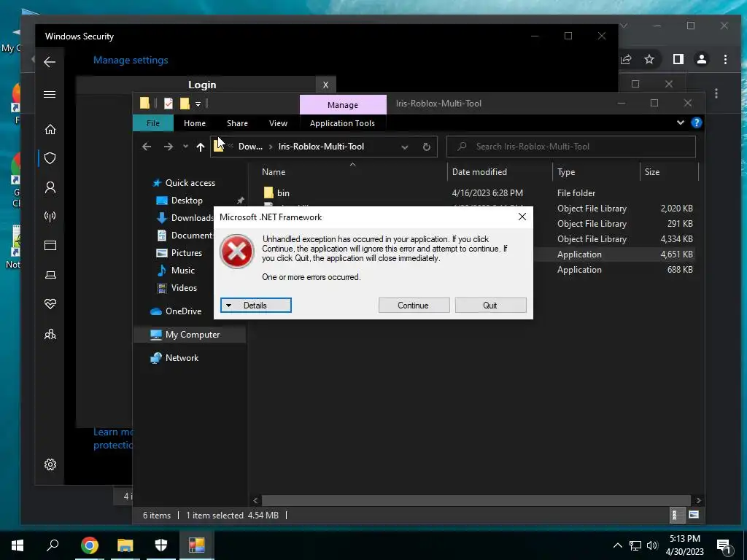Select Network in navigation pane
Screen dimensions: 747x560
pos(182,357)
